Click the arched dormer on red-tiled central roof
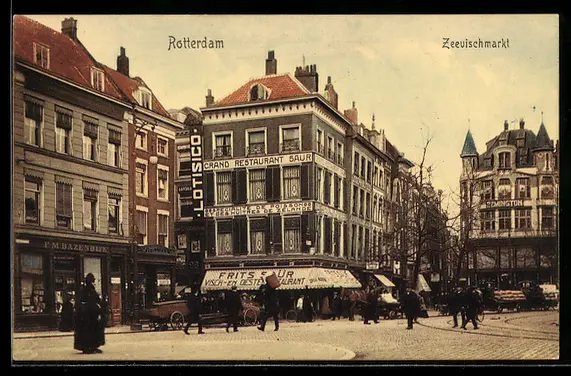This screenshot has height=376, width=571. pyautogui.click(x=259, y=92)
